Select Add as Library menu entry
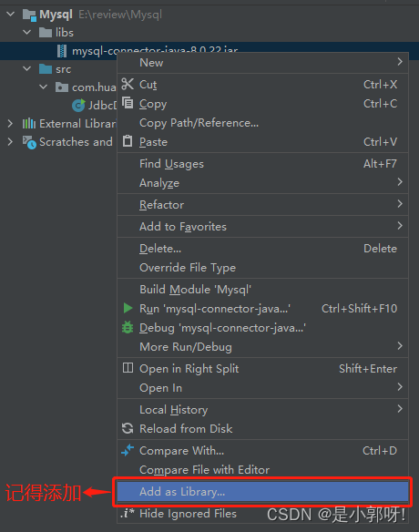Viewport: 419px width, 532px height. click(262, 492)
